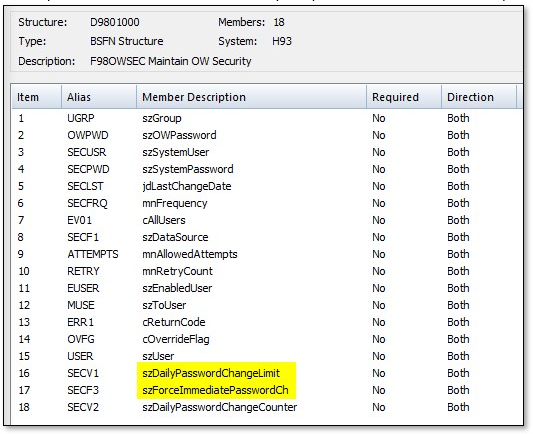Select the OVFG cOverrideFlag row

pyautogui.click(x=267, y=339)
